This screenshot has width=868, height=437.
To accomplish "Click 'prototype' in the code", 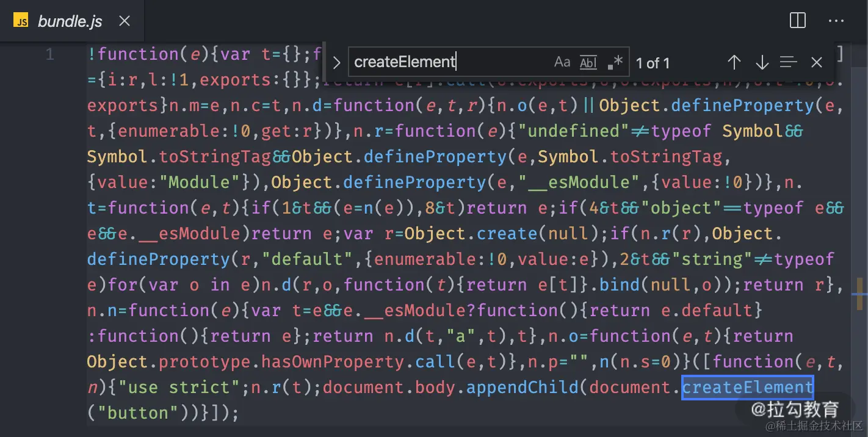I will [x=204, y=361].
